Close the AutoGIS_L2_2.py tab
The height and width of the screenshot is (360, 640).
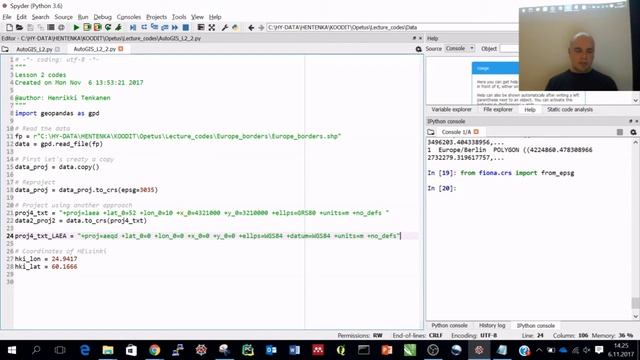click(121, 49)
